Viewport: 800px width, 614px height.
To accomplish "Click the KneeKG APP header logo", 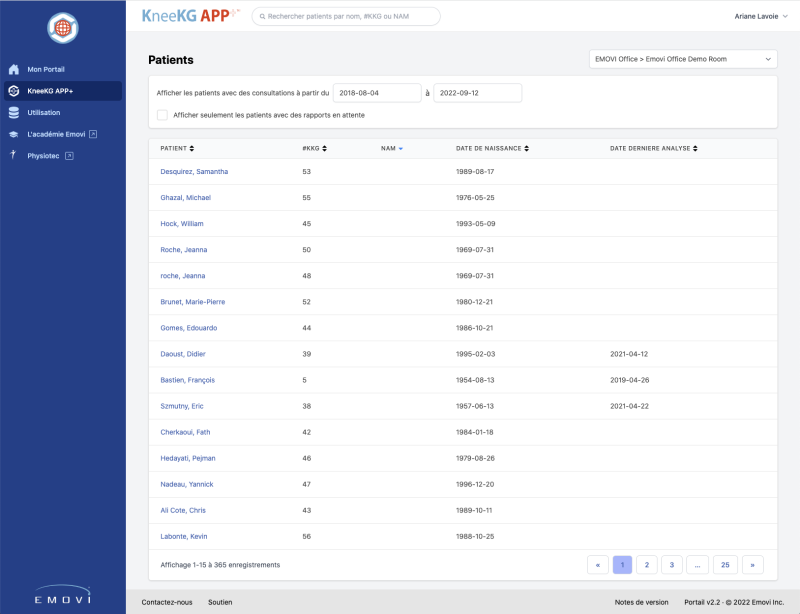I will click(190, 16).
